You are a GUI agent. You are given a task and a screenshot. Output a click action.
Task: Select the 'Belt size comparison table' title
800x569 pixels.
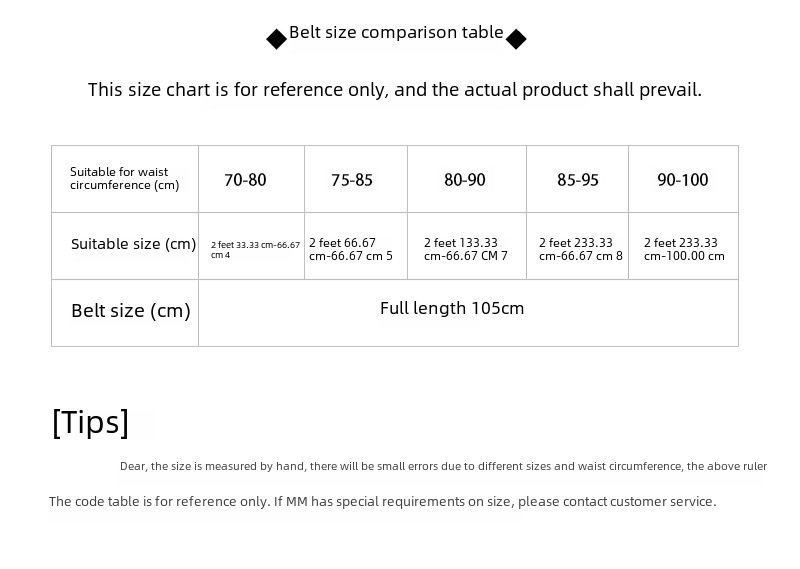[x=396, y=33]
